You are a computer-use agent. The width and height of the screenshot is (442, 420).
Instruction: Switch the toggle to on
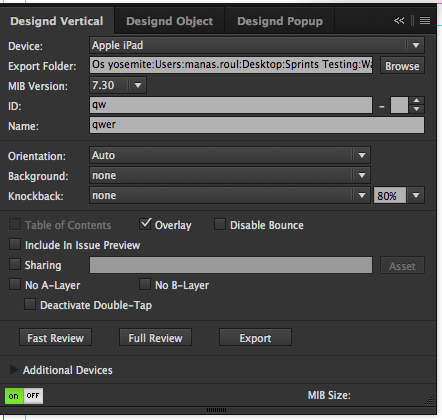14,396
